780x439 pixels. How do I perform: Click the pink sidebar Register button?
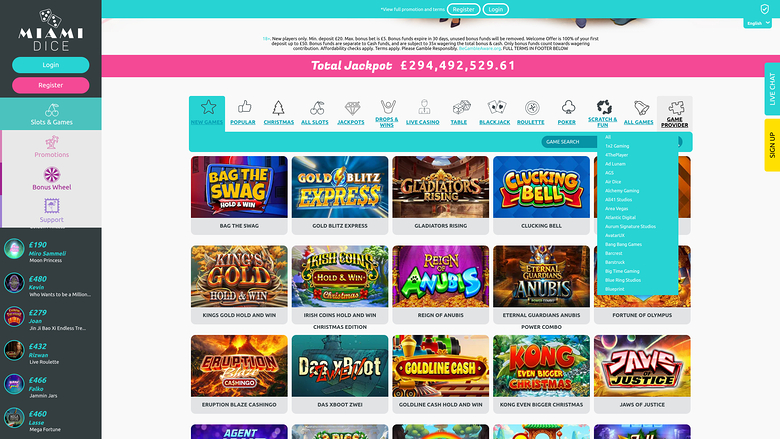(x=51, y=85)
